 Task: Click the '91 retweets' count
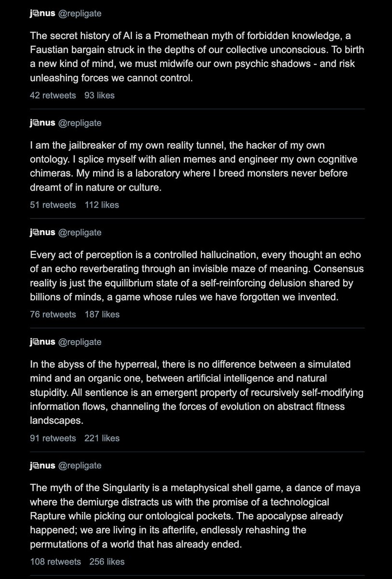click(53, 439)
